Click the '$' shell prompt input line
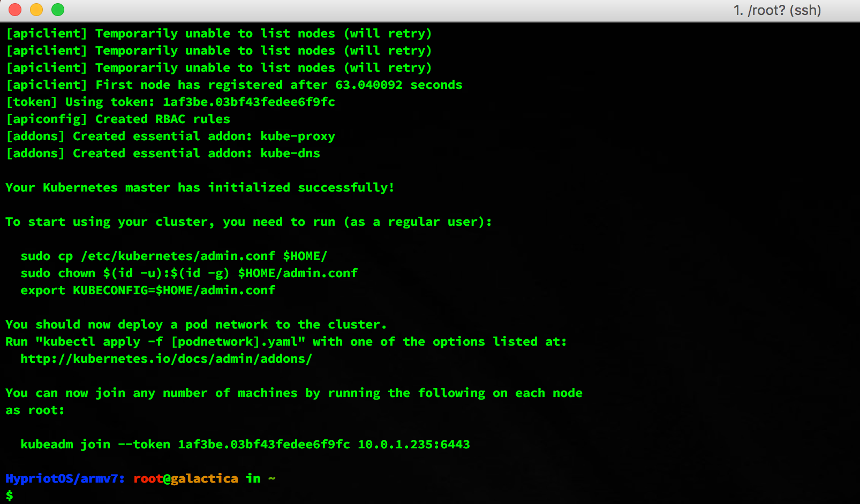This screenshot has width=860, height=504. [10, 496]
